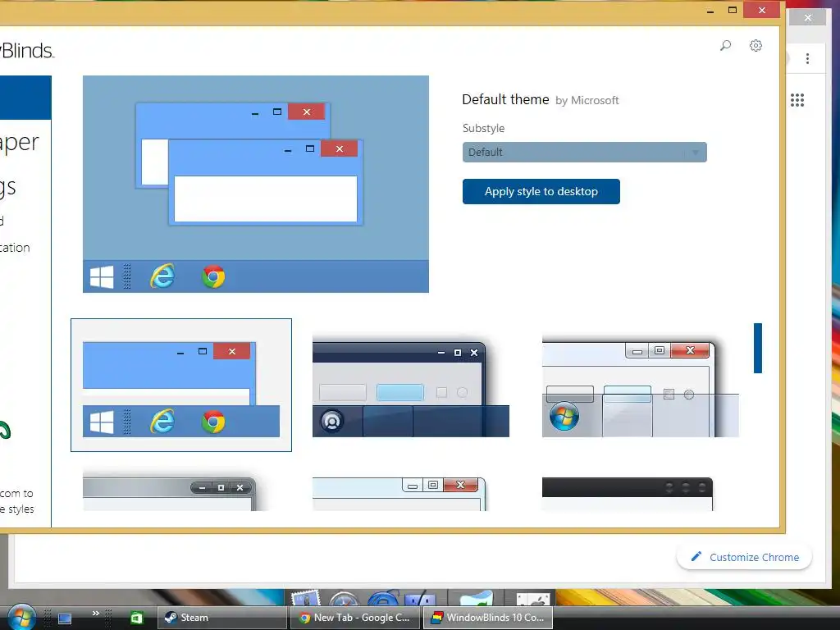840x630 pixels.
Task: Select the black titlebar style thumbnail
Action: 628,494
